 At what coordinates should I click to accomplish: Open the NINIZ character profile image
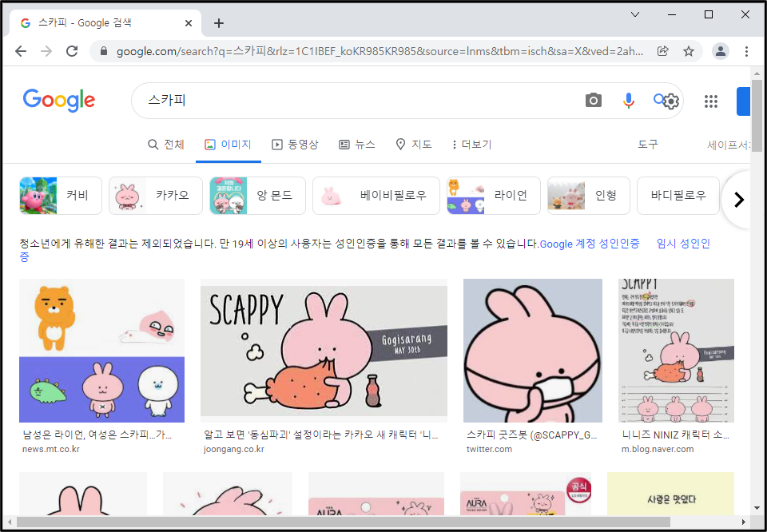[x=676, y=351]
